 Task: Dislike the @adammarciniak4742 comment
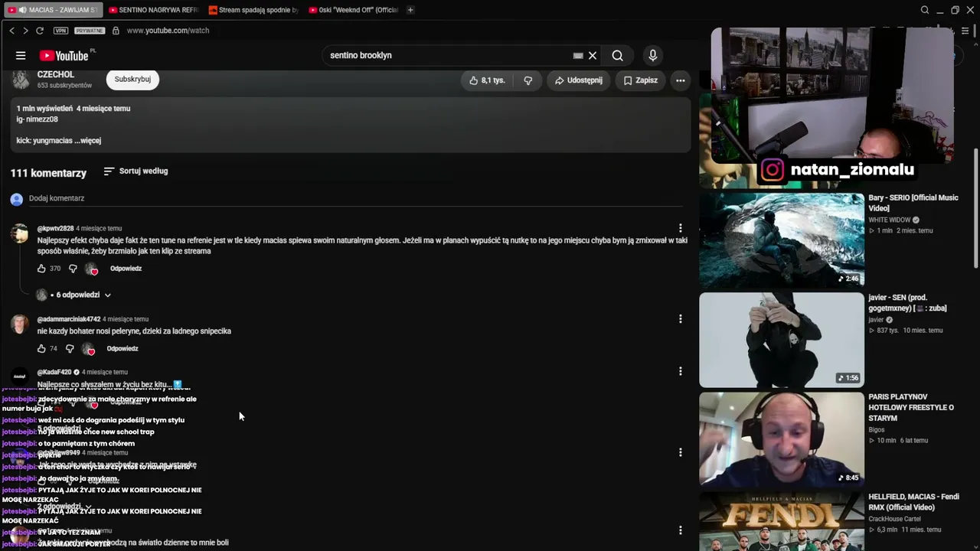click(x=70, y=348)
